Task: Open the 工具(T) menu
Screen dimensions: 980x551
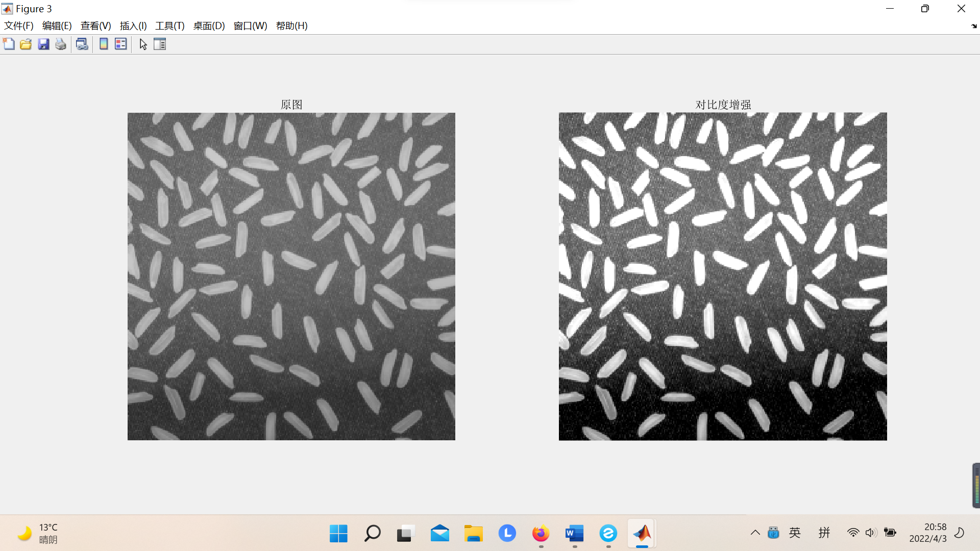Action: click(x=169, y=26)
